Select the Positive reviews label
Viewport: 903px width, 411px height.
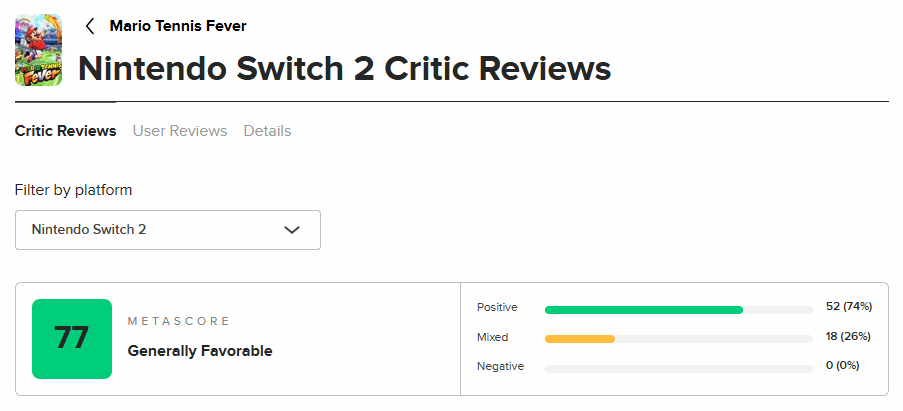pyautogui.click(x=497, y=307)
